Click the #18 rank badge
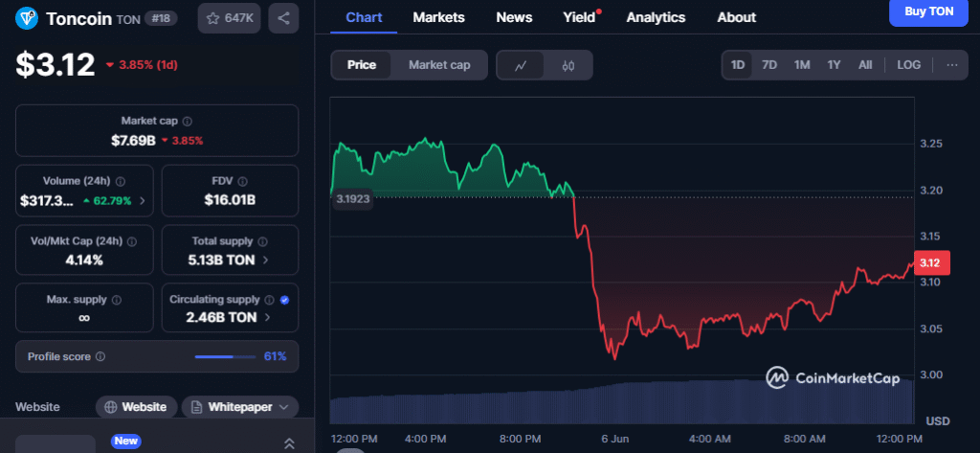Image resolution: width=980 pixels, height=453 pixels. (x=161, y=19)
